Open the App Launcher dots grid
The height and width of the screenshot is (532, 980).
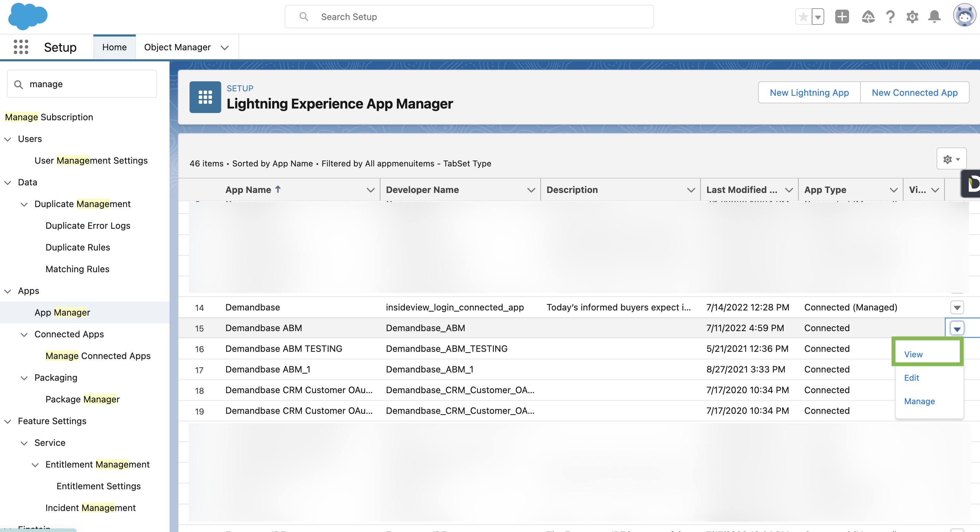21,47
